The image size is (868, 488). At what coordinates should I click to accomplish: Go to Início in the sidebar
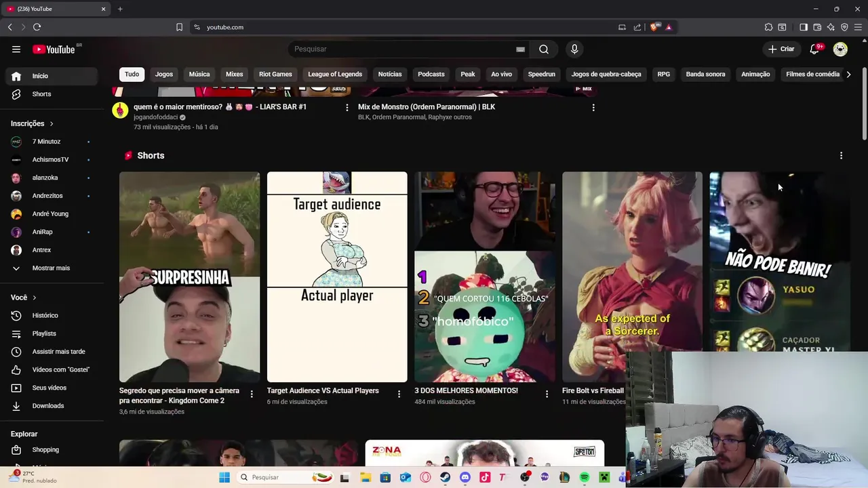point(53,76)
